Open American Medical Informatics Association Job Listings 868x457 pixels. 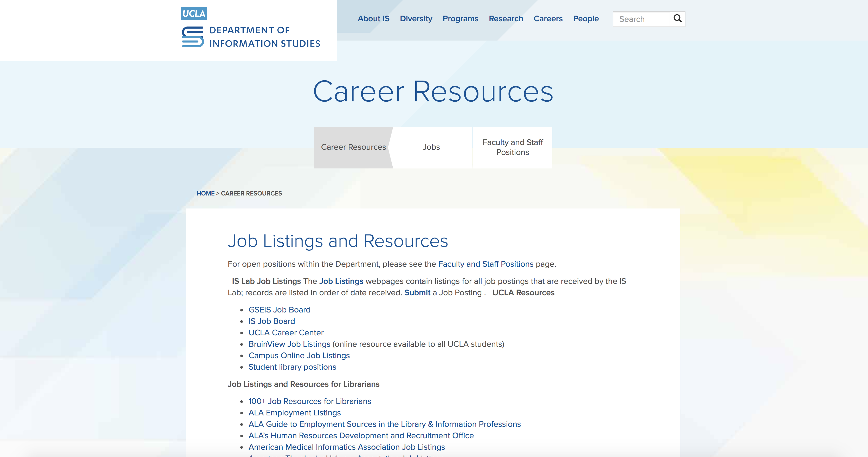pos(346,447)
